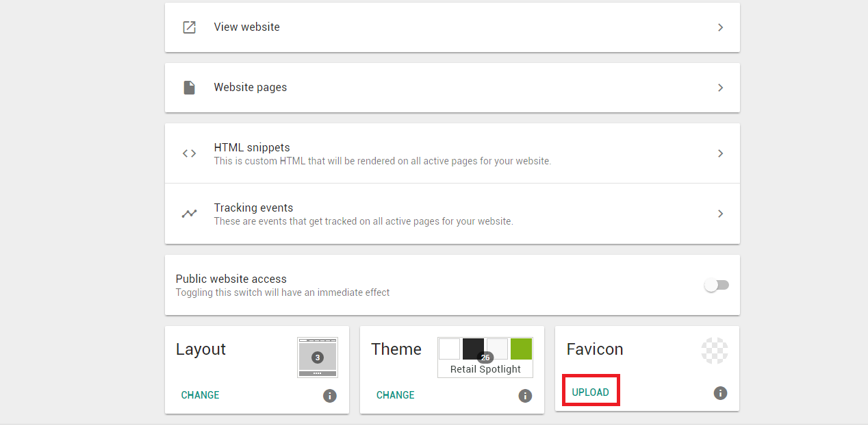868x426 pixels.
Task: Click the Tracking events graph icon
Action: point(189,214)
